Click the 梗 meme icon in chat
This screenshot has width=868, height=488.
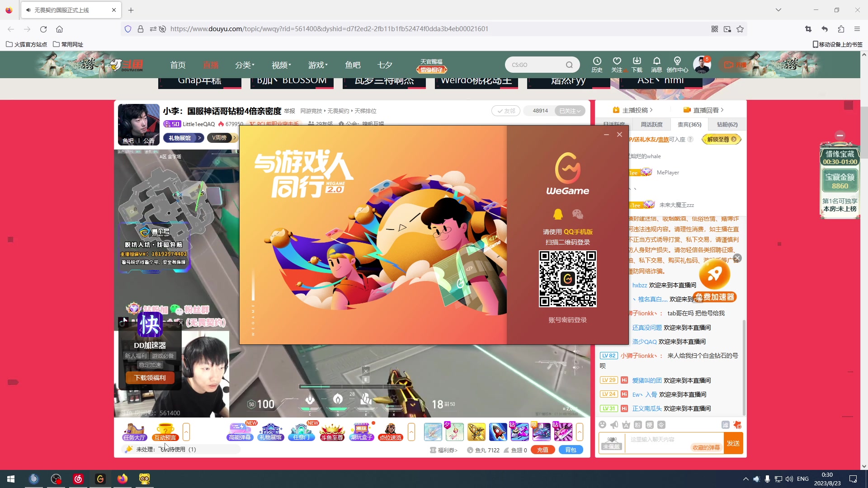pyautogui.click(x=649, y=425)
